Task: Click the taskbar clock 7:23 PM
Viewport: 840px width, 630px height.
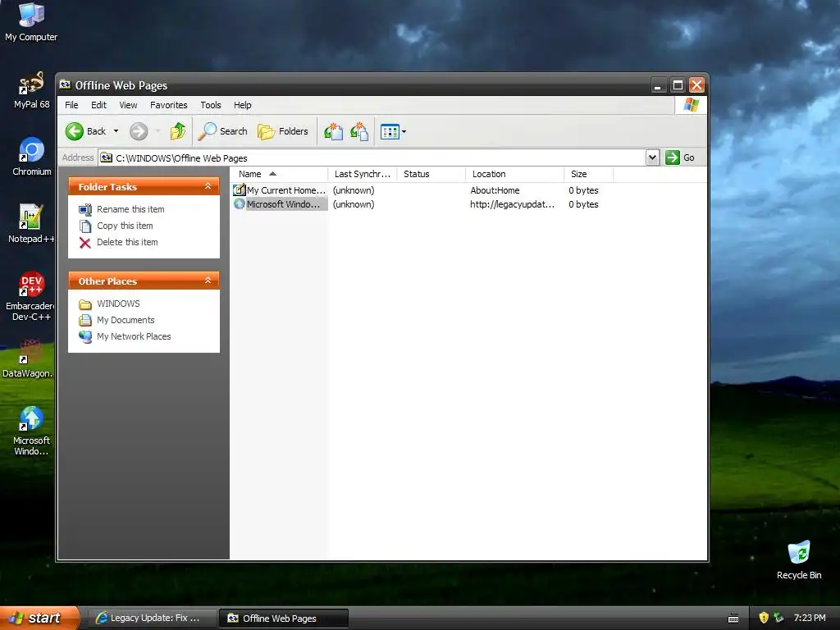Action: pos(810,618)
